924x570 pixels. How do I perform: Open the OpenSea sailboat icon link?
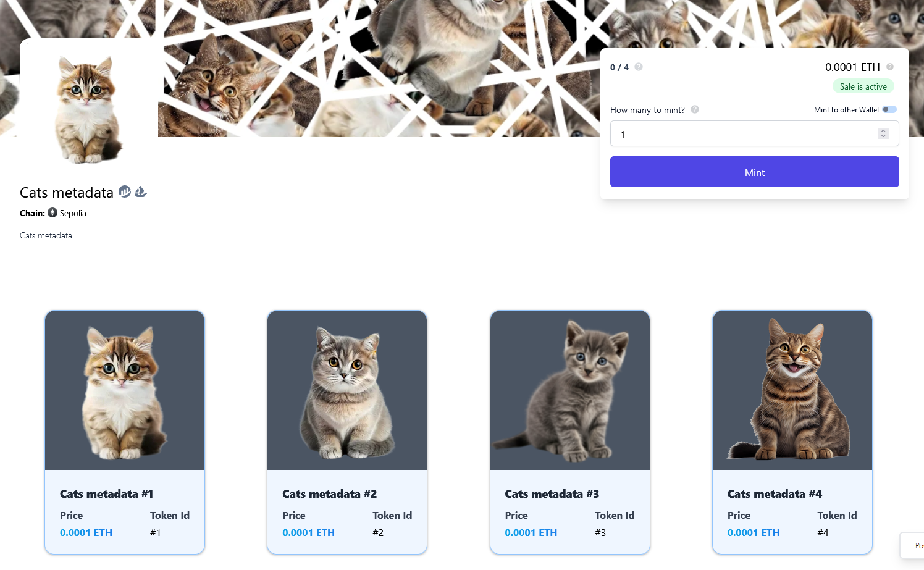click(x=141, y=191)
